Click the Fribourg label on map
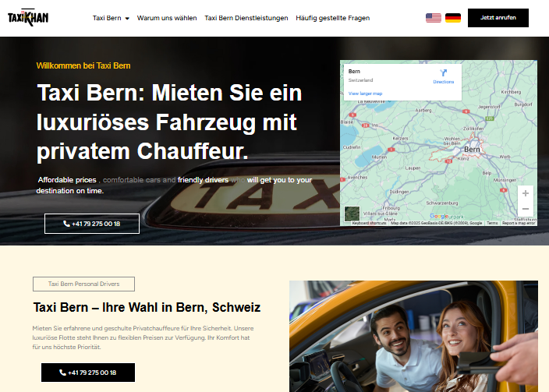The image size is (549, 392). coord(391,208)
